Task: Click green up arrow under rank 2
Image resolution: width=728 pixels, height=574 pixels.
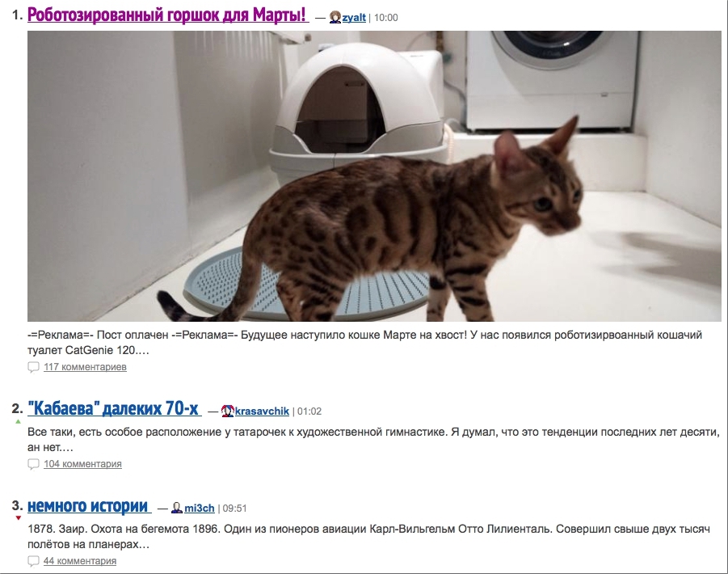Action: pos(18,422)
